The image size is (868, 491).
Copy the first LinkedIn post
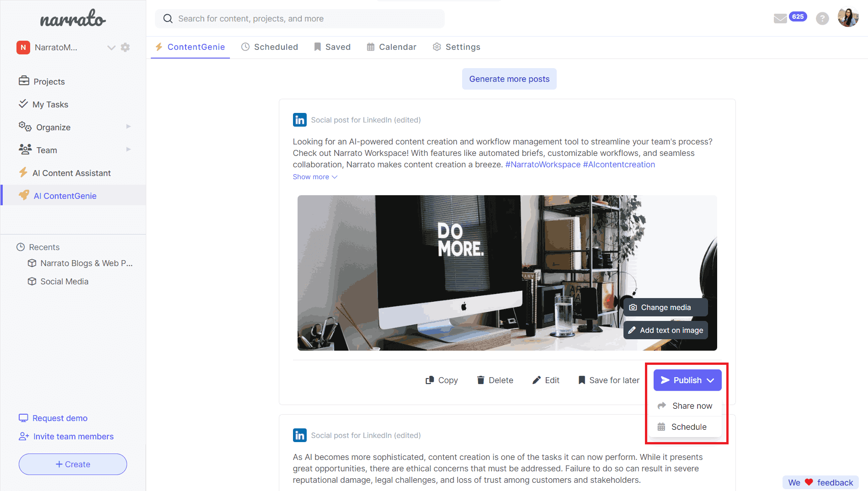(x=442, y=380)
